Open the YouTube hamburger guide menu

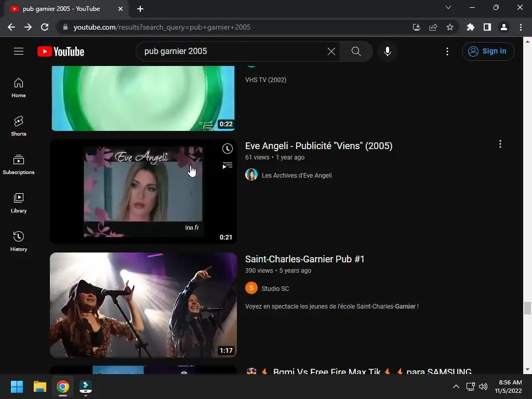(x=19, y=51)
